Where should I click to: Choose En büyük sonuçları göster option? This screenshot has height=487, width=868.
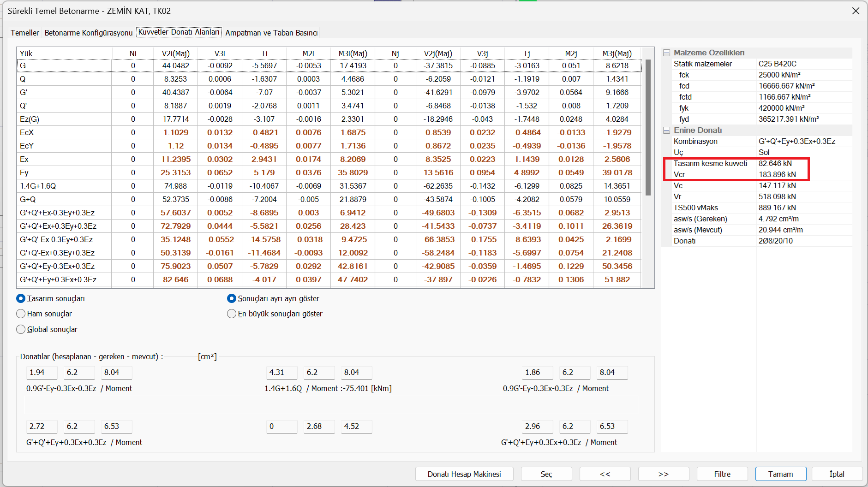click(275, 314)
